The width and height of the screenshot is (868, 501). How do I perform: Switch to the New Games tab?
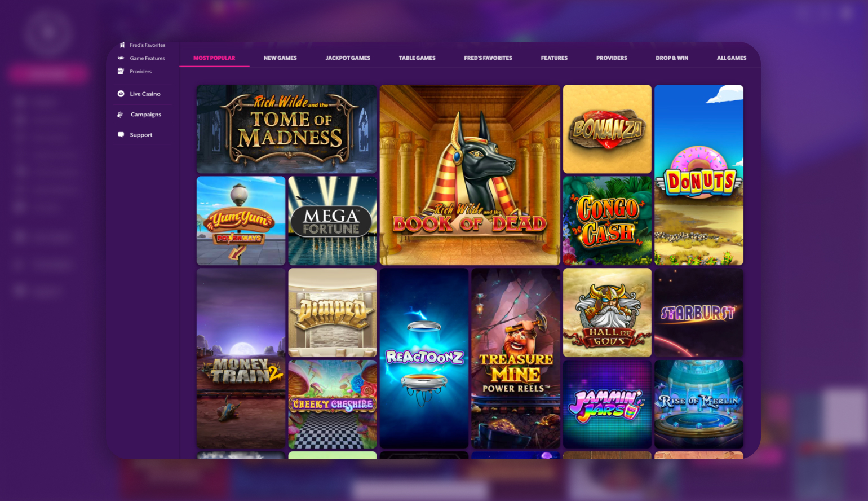[280, 58]
